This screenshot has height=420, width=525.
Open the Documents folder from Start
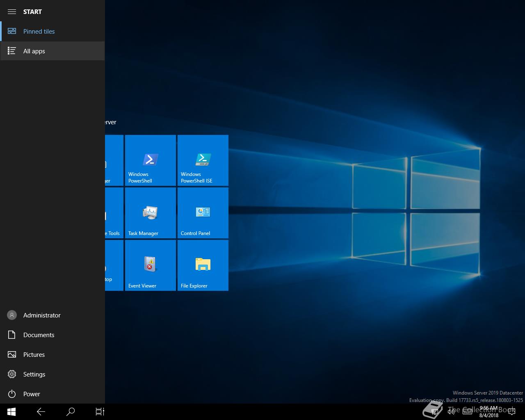(52, 335)
